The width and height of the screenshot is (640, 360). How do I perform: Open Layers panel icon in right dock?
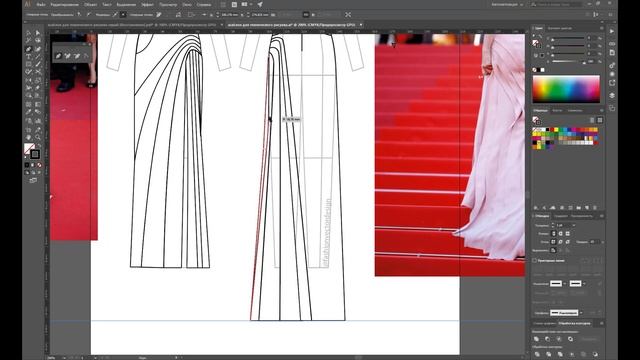pos(612,95)
